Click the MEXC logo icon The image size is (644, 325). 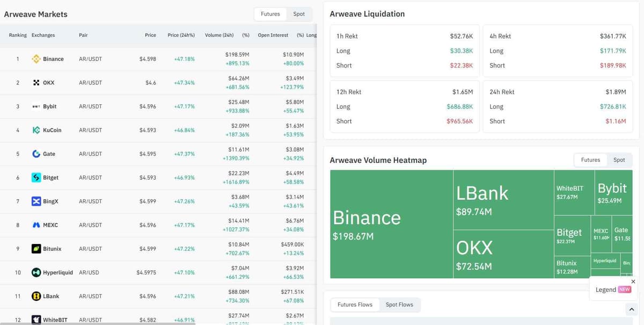coord(36,225)
